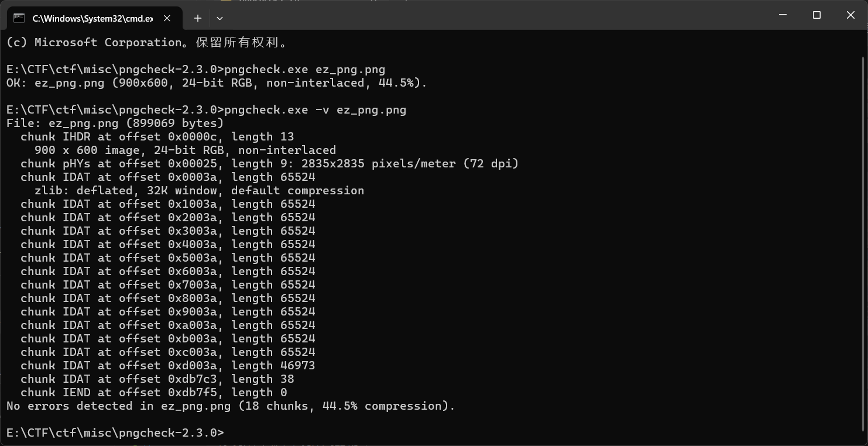868x446 pixels.
Task: Click the 'OK: ez_png.png' result line
Action: click(x=217, y=83)
